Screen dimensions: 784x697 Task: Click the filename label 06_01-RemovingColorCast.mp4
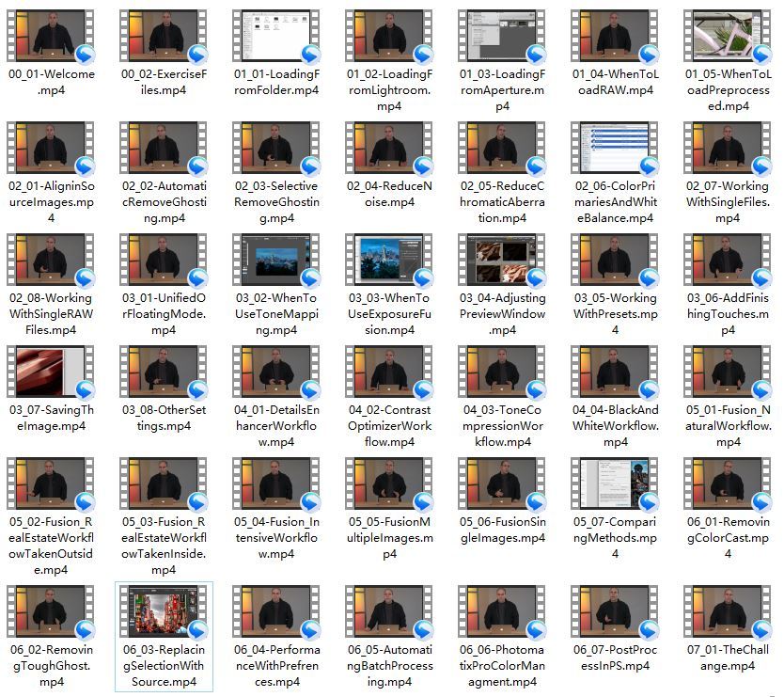point(728,538)
